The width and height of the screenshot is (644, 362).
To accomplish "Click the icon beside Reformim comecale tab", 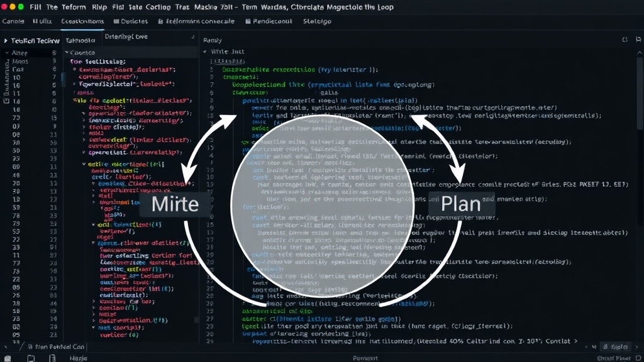I will tap(160, 21).
